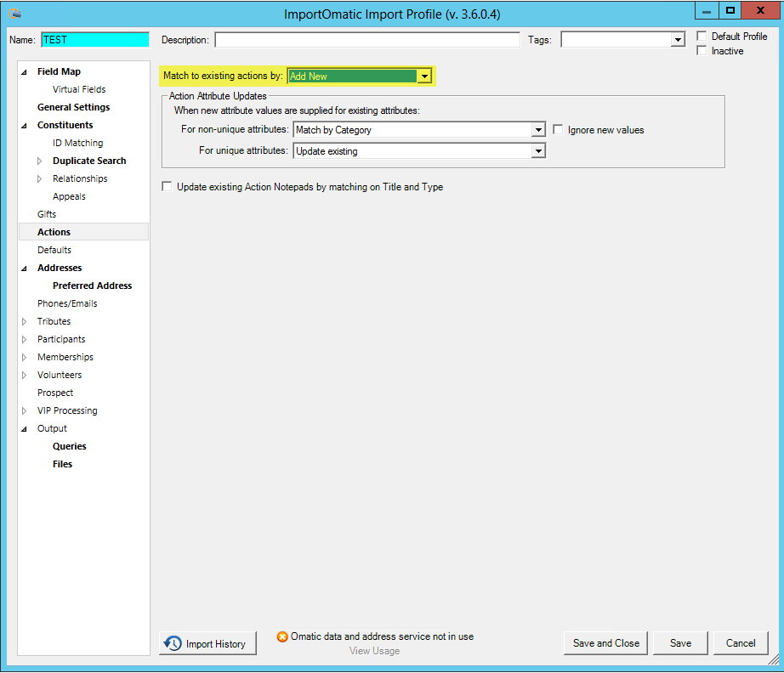The width and height of the screenshot is (784, 673).
Task: Select Addresses label in tree
Action: point(60,268)
